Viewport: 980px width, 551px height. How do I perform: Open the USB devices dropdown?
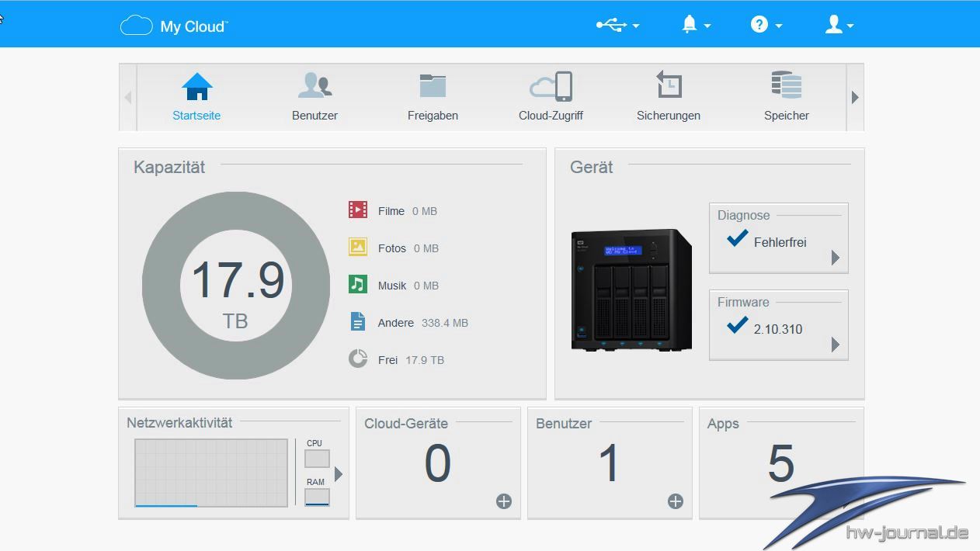point(617,25)
